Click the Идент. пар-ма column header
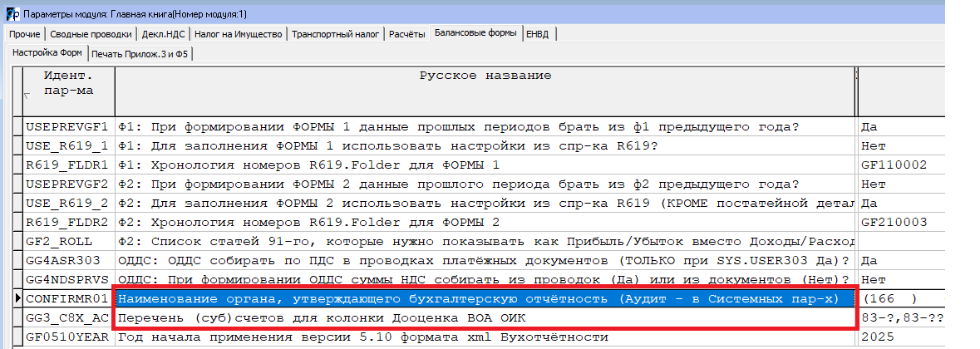The image size is (980, 349). (x=68, y=81)
